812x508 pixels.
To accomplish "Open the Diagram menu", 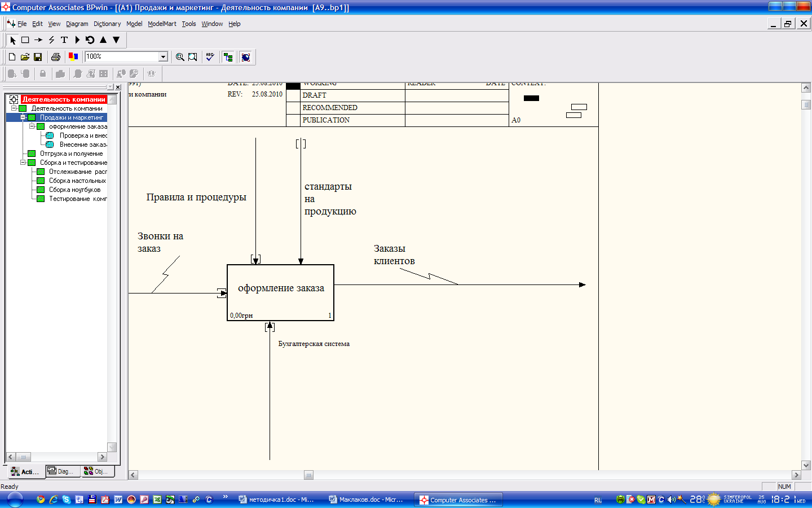I will pos(77,24).
